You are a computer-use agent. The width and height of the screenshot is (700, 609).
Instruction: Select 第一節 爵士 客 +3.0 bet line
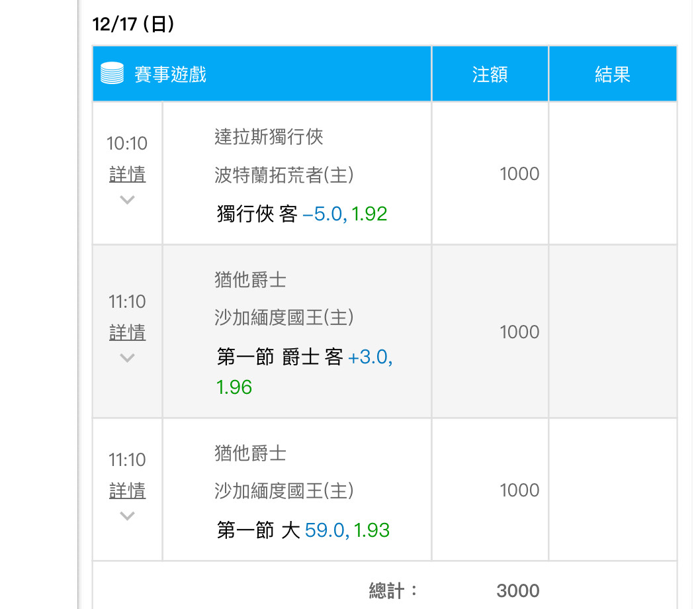click(304, 372)
